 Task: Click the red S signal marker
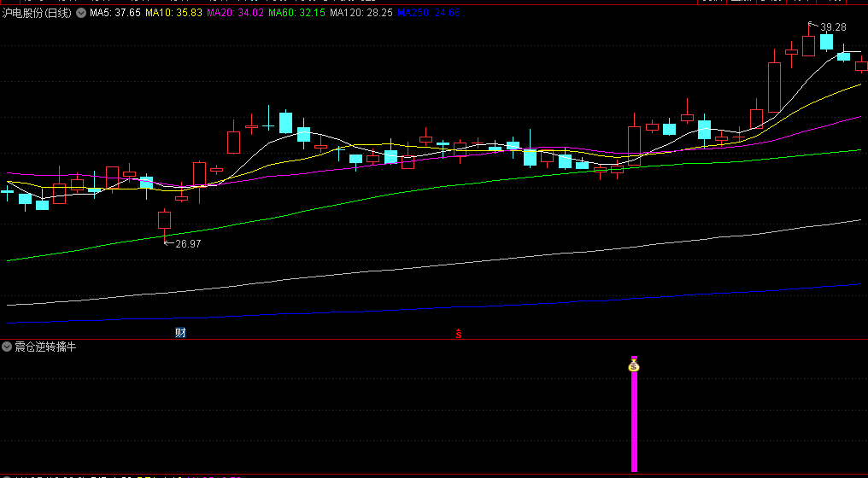[x=459, y=334]
